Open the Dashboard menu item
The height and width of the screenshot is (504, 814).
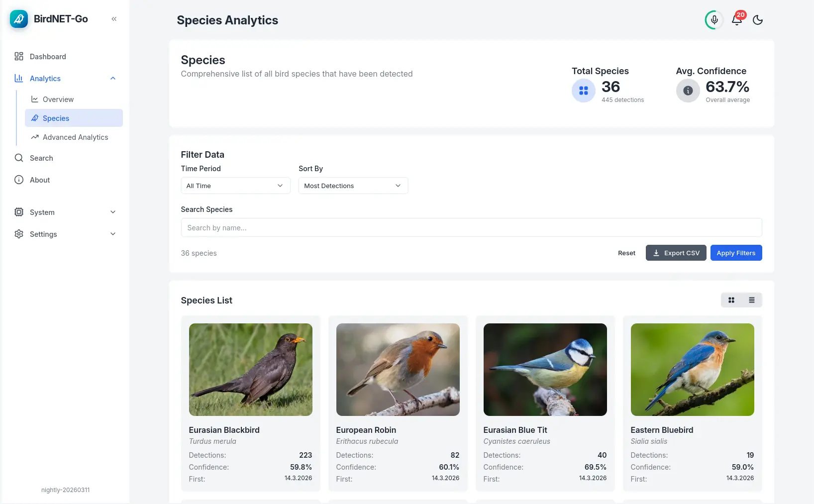click(48, 57)
